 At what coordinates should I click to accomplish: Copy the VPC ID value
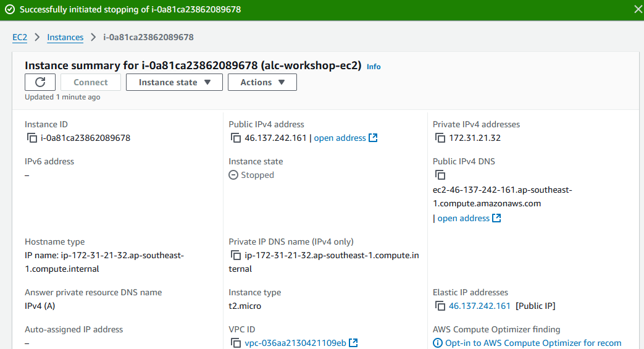(236, 343)
